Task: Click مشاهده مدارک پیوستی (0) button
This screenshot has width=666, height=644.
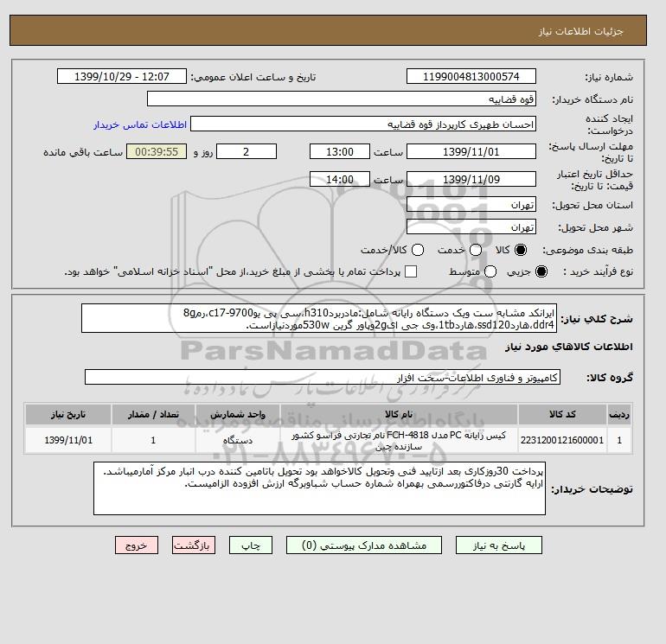Action: [x=364, y=545]
